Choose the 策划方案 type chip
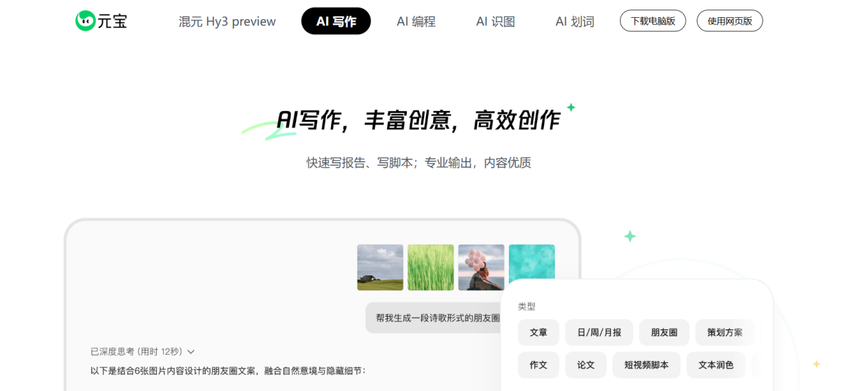This screenshot has width=868, height=391. (x=725, y=332)
